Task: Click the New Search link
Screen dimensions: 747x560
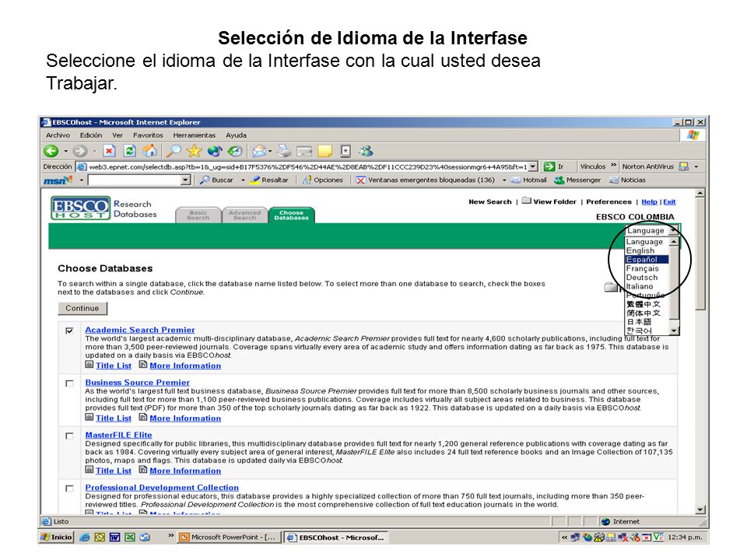Action: point(489,202)
